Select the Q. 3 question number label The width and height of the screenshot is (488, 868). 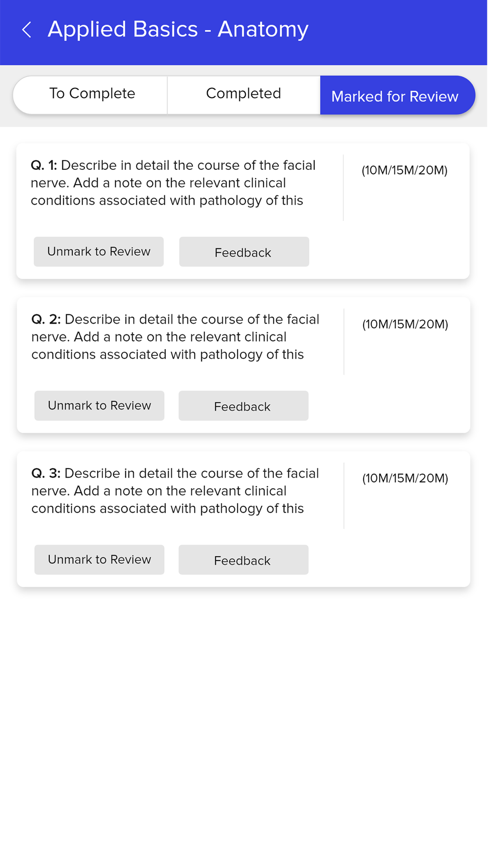[x=46, y=473]
